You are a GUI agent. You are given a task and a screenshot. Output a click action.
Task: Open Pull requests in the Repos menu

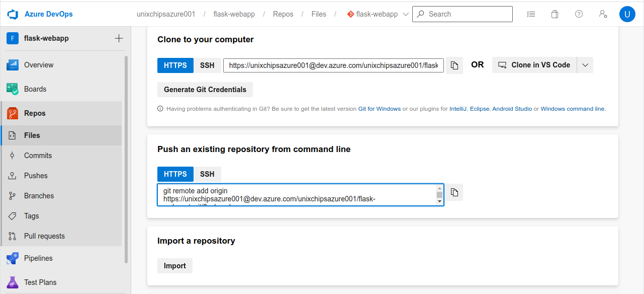[44, 236]
